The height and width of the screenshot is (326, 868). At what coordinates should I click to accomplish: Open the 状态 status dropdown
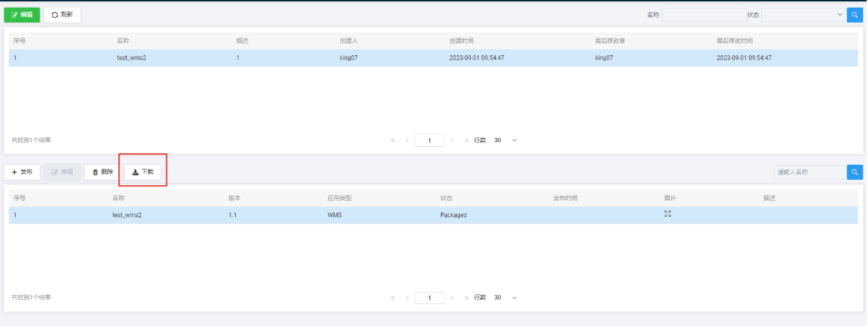[x=804, y=14]
